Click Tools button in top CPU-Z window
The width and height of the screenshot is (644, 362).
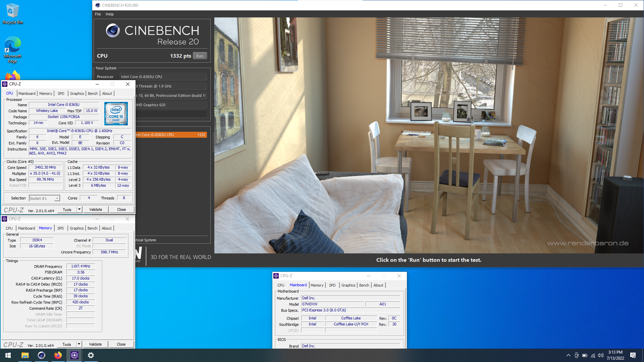point(67,210)
